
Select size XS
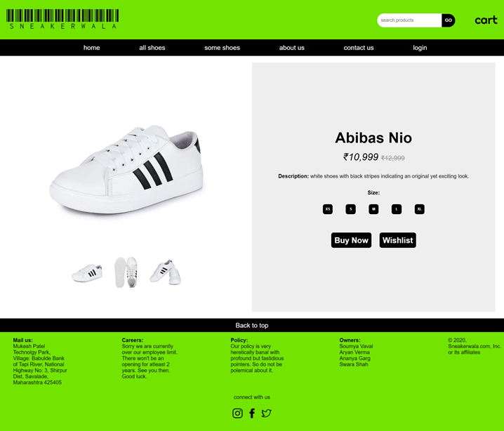pyautogui.click(x=328, y=209)
